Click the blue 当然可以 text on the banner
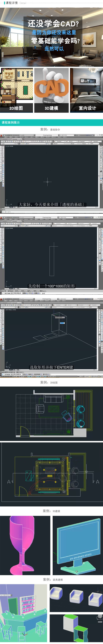Image resolution: width=103 pixels, height=644 pixels. pos(54,49)
